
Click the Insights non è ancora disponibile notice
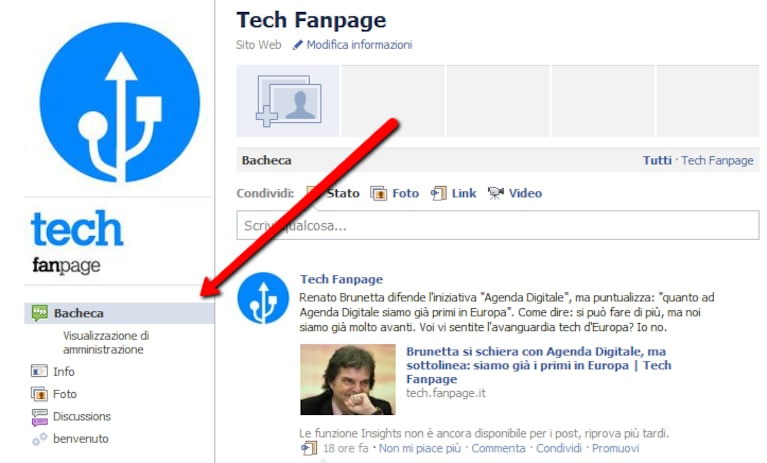click(484, 433)
